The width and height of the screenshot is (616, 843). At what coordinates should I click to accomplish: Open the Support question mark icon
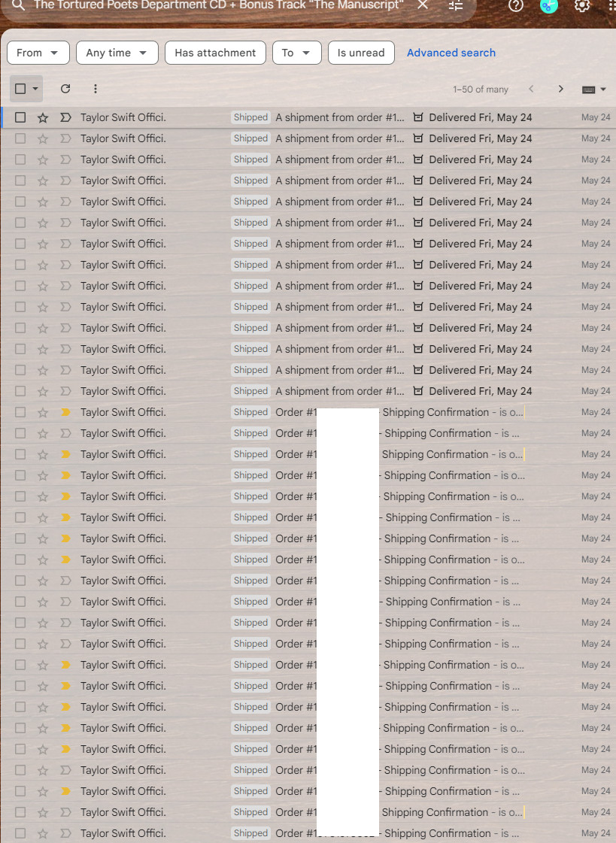click(x=515, y=5)
